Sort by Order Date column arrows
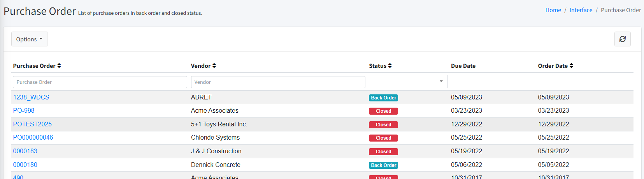 point(571,66)
